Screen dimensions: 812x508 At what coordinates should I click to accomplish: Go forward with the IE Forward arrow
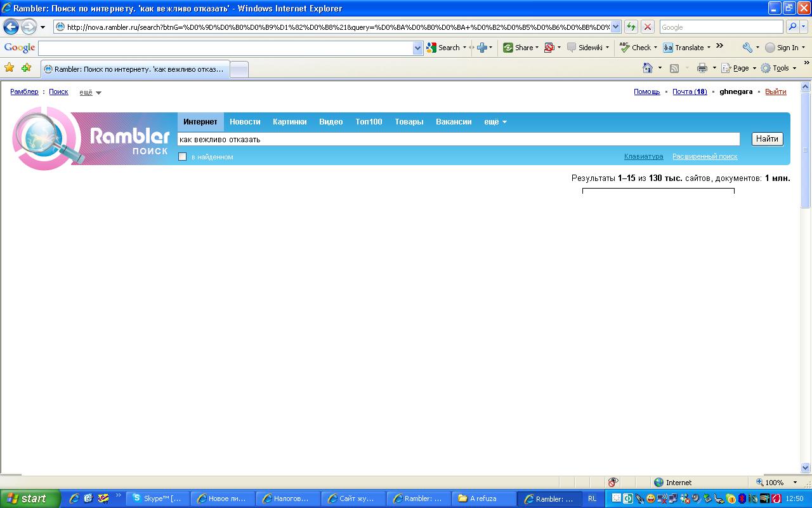[x=29, y=27]
